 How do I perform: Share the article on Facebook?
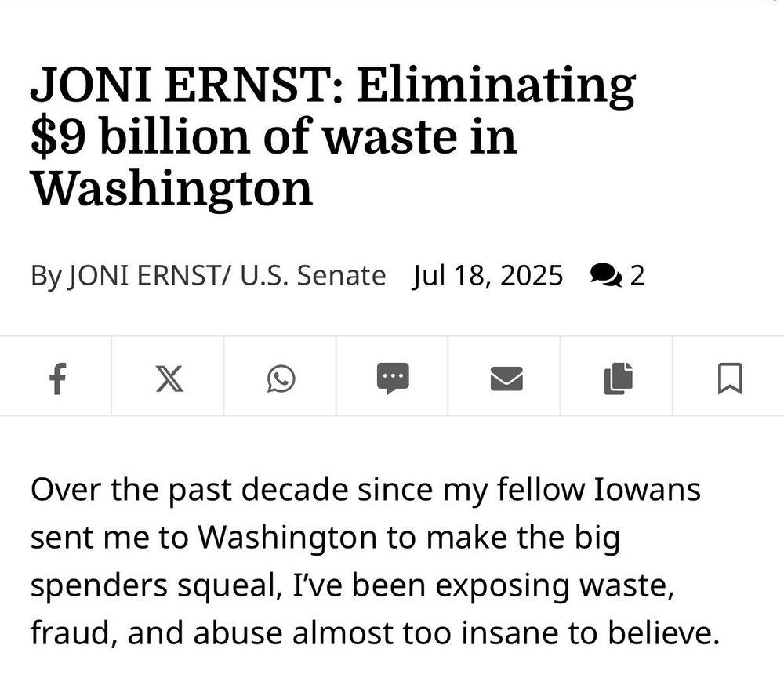[56, 379]
